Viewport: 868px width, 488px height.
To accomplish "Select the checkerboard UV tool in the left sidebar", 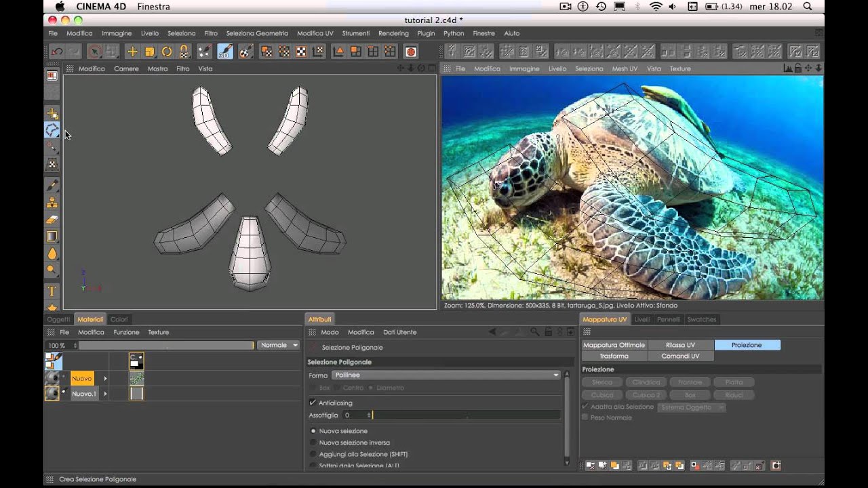I will 52,165.
